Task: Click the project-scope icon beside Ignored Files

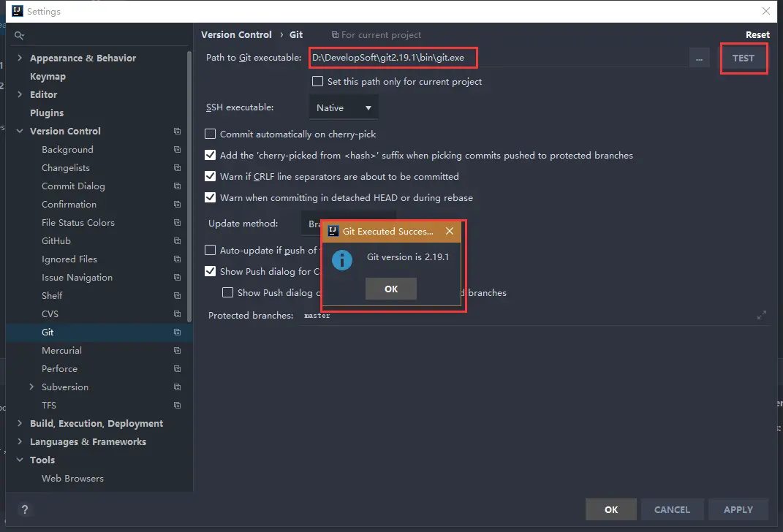Action: pyautogui.click(x=177, y=259)
